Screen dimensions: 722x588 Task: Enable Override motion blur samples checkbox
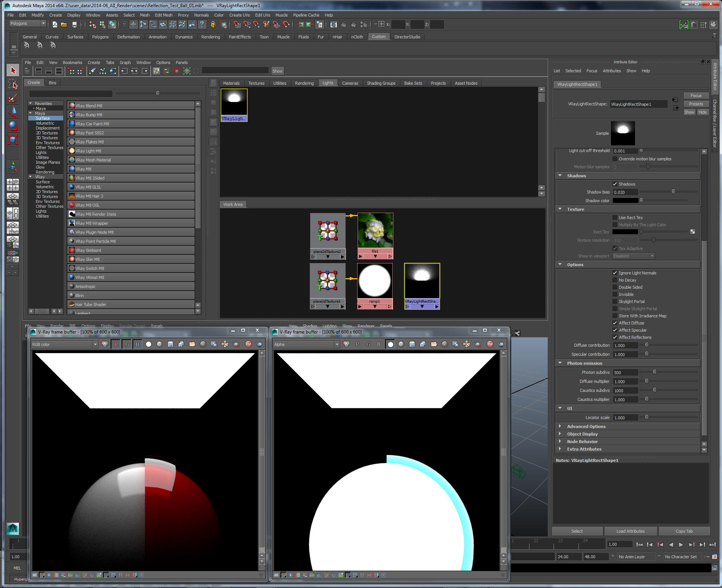tap(615, 159)
